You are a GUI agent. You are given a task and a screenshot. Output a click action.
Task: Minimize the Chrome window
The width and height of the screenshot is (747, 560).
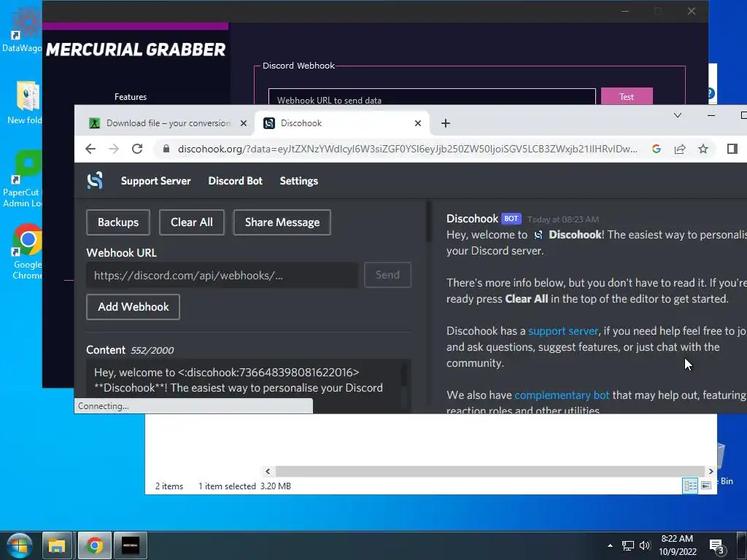pos(711,115)
